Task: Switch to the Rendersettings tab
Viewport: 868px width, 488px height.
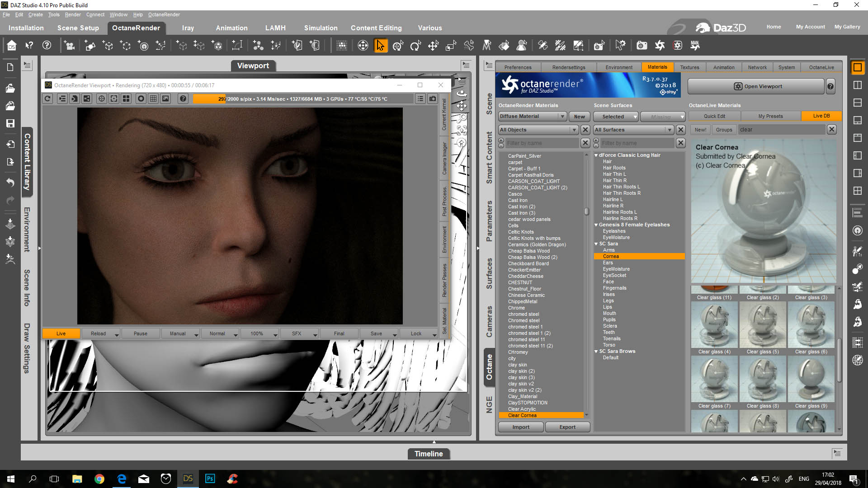Action: click(x=569, y=67)
